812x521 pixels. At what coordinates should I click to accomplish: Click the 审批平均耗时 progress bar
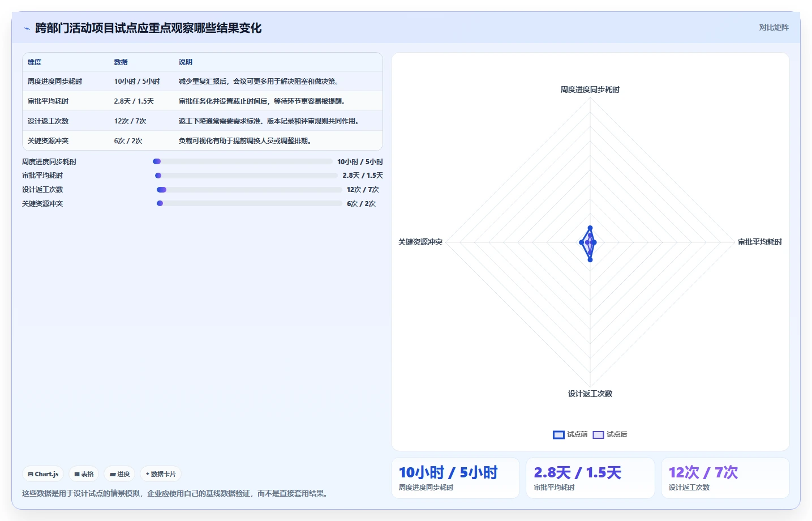[246, 176]
